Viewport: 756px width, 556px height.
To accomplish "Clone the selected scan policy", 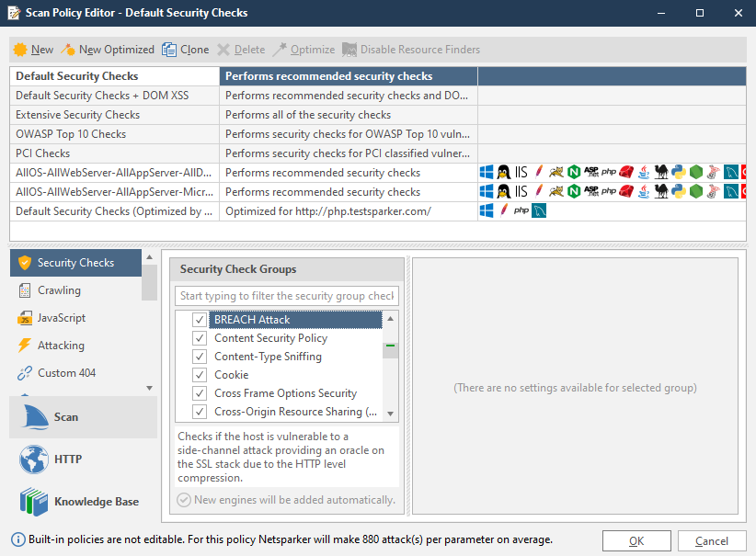I will click(186, 50).
